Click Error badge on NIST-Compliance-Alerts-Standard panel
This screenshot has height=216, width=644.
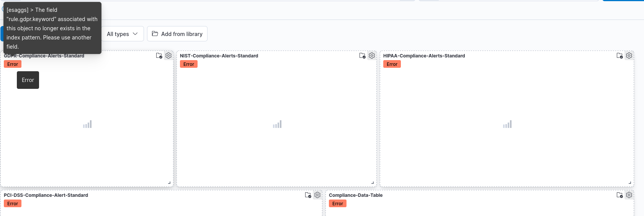tap(189, 64)
